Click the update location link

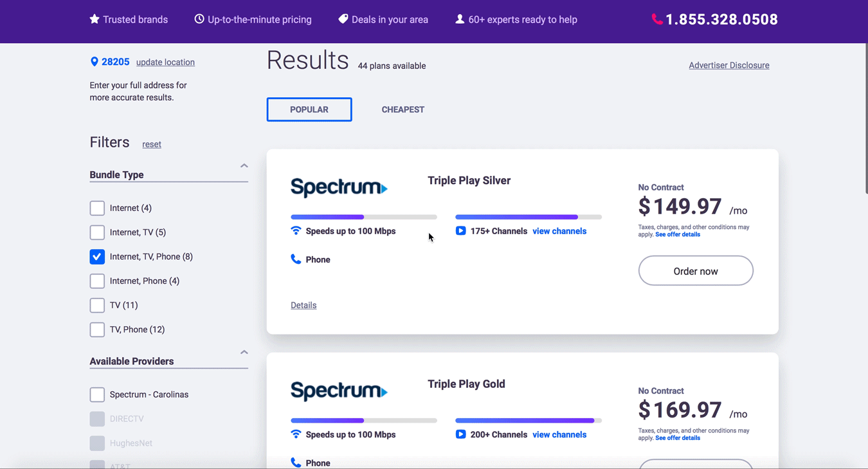coord(165,62)
